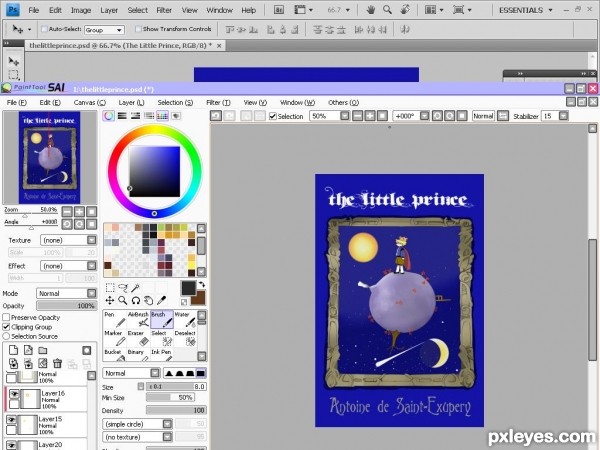Open the 50% zoom dropdown in toolbar
Image resolution: width=600 pixels, height=450 pixels.
(345, 116)
